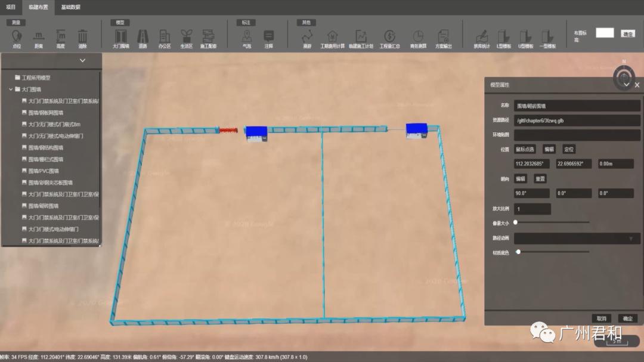Click the 放大比例 scale input field
The width and height of the screenshot is (644, 362).
(x=532, y=209)
